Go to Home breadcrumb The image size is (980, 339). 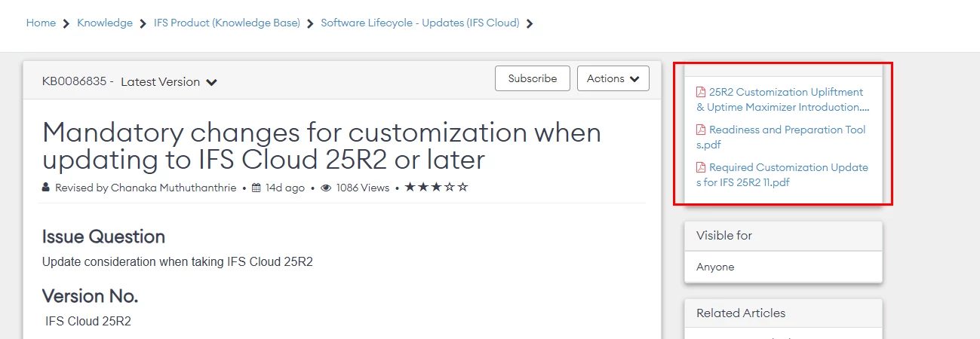[41, 23]
